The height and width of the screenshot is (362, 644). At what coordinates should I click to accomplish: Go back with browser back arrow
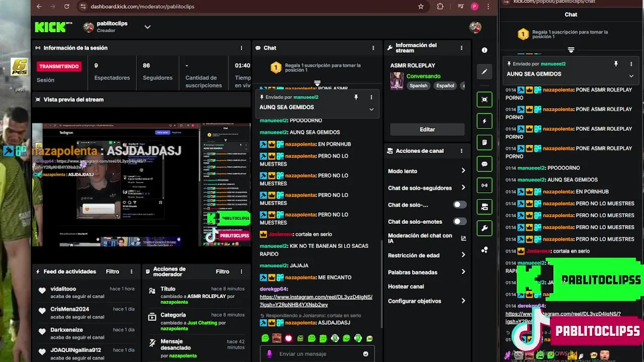coord(39,7)
